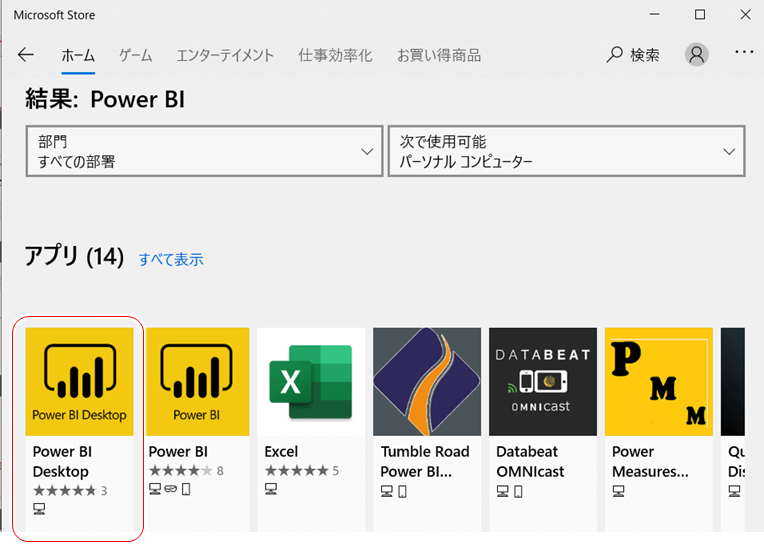Click the 結果: Power BI heading

click(x=105, y=99)
